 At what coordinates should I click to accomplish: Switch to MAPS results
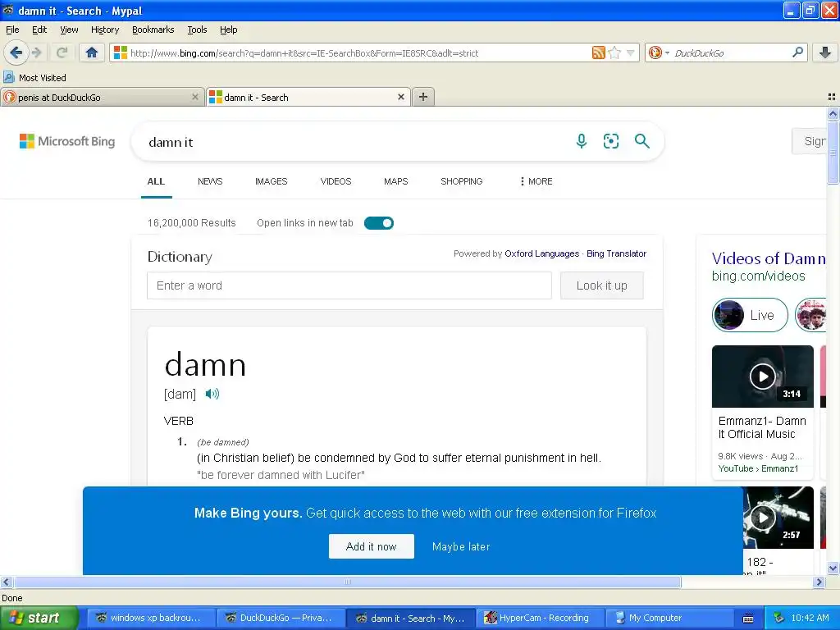coord(396,181)
